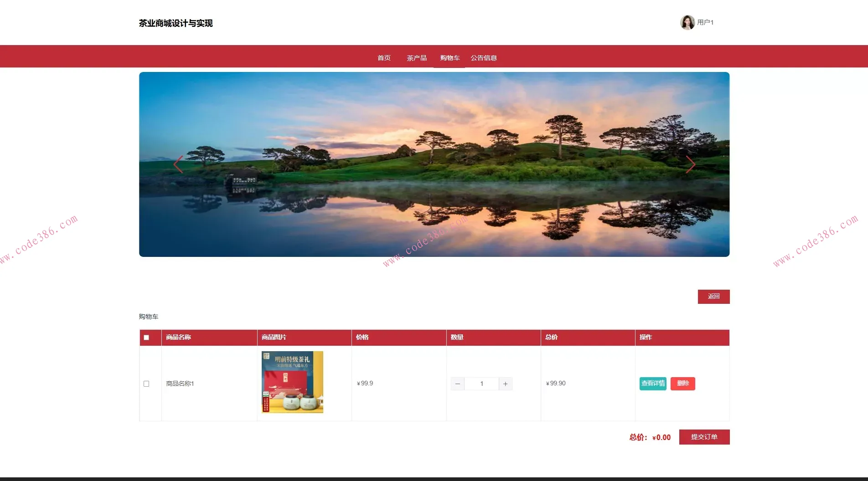Open the 茶产品 navigation item
The height and width of the screenshot is (481, 868).
click(417, 58)
